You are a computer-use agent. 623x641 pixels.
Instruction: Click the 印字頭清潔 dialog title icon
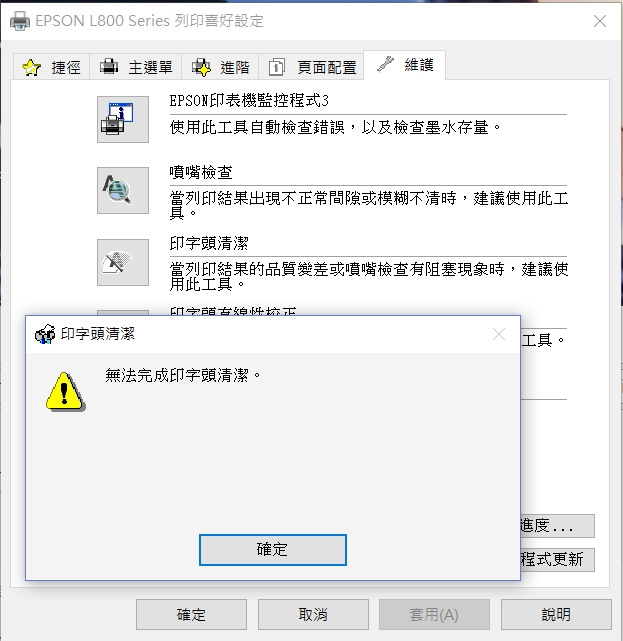45,334
